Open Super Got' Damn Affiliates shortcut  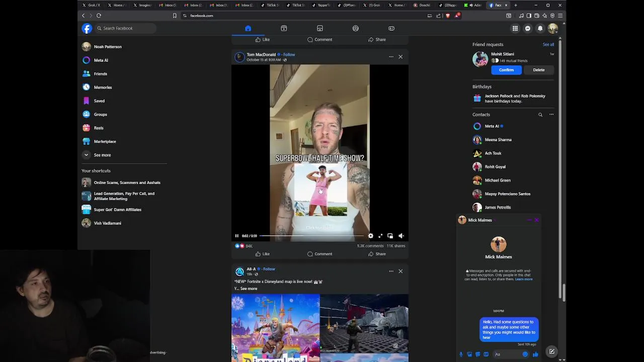coord(118,210)
